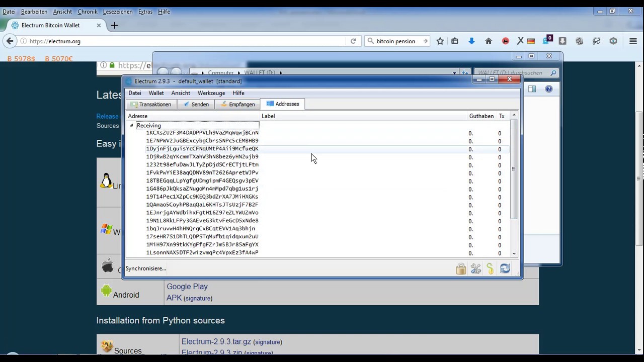Click the German flag extension icon
The height and width of the screenshot is (362, 644).
(x=531, y=41)
